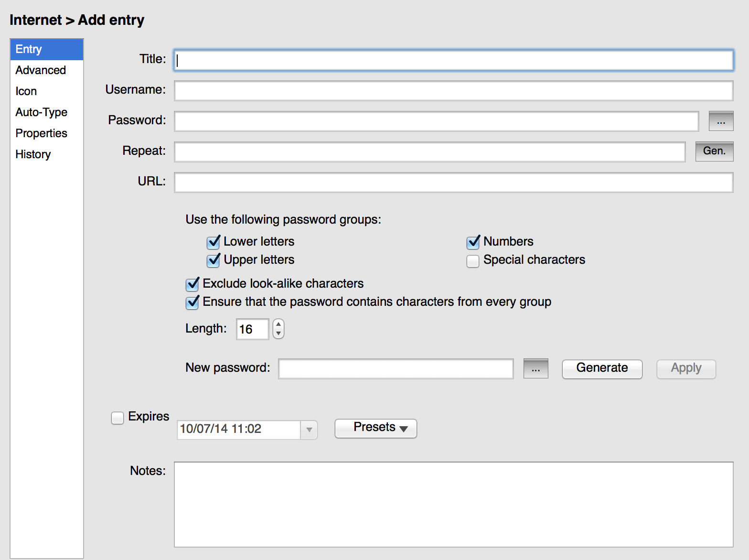The image size is (749, 560).
Task: Enable the Special characters checkbox
Action: click(x=473, y=261)
